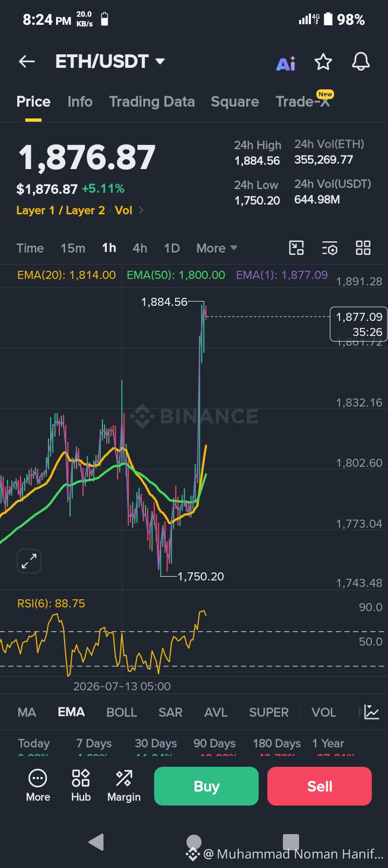The width and height of the screenshot is (388, 868).
Task: Tap the Android back navigation button
Action: (x=96, y=842)
